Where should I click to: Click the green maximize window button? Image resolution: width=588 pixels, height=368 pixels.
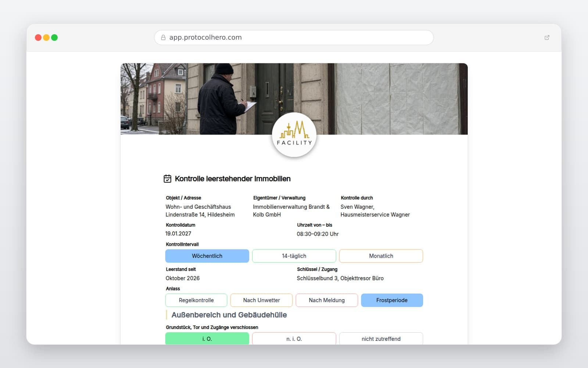pos(54,38)
